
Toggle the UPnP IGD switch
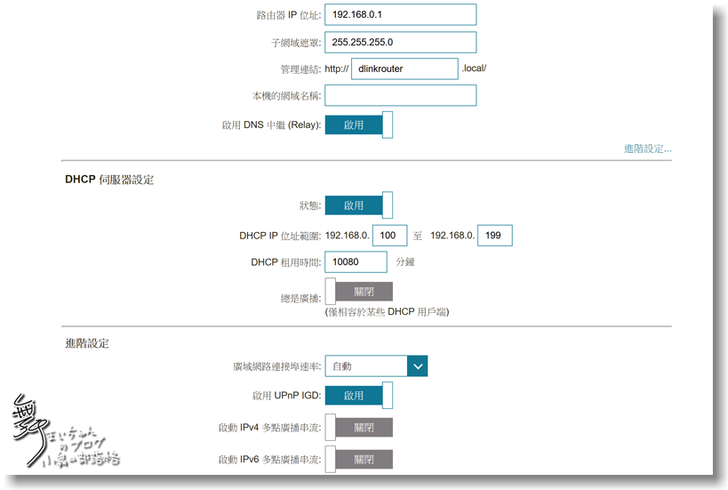tap(358, 395)
